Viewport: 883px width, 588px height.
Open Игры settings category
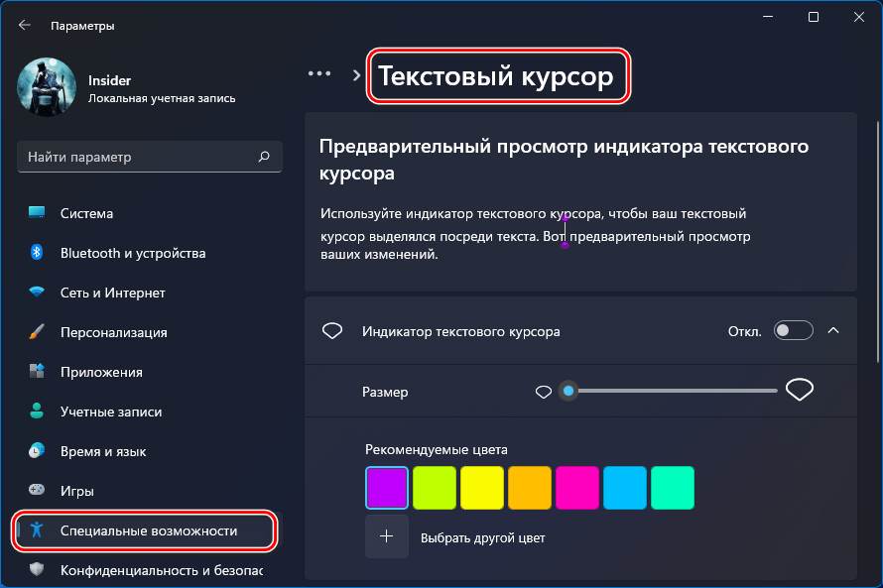click(x=76, y=491)
